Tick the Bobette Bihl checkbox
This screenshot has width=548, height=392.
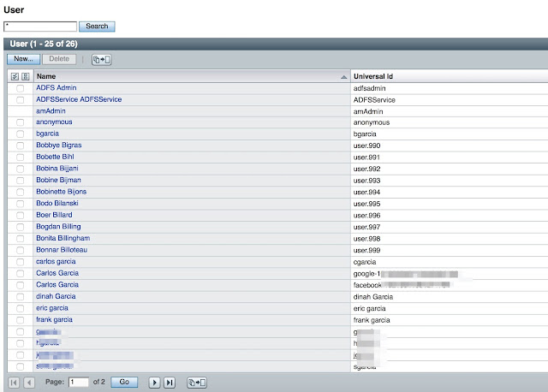click(x=21, y=157)
